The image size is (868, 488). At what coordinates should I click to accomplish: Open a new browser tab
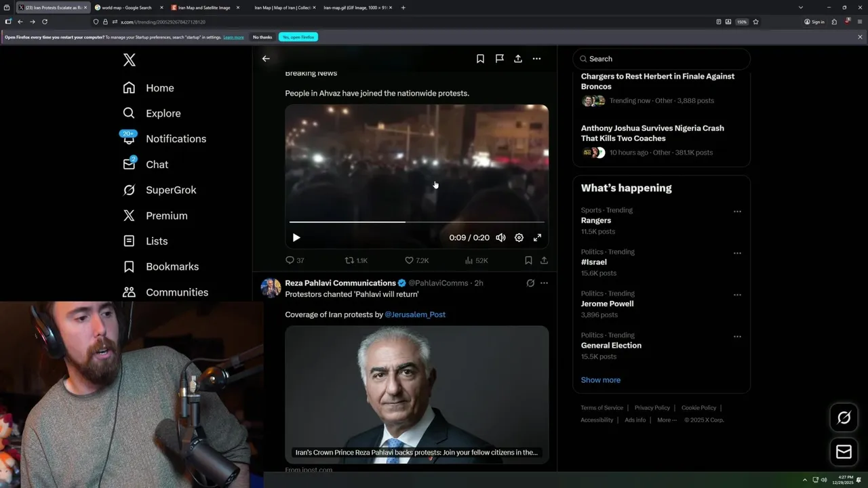pyautogui.click(x=403, y=7)
